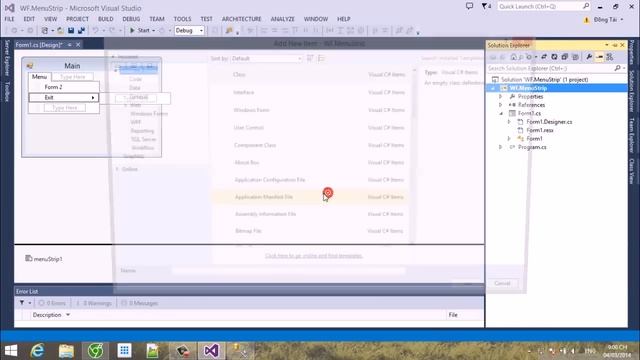Viewport: 640px width, 360px height.
Task: Toggle auto-hide pin on Solution Explorer
Action: [615, 45]
